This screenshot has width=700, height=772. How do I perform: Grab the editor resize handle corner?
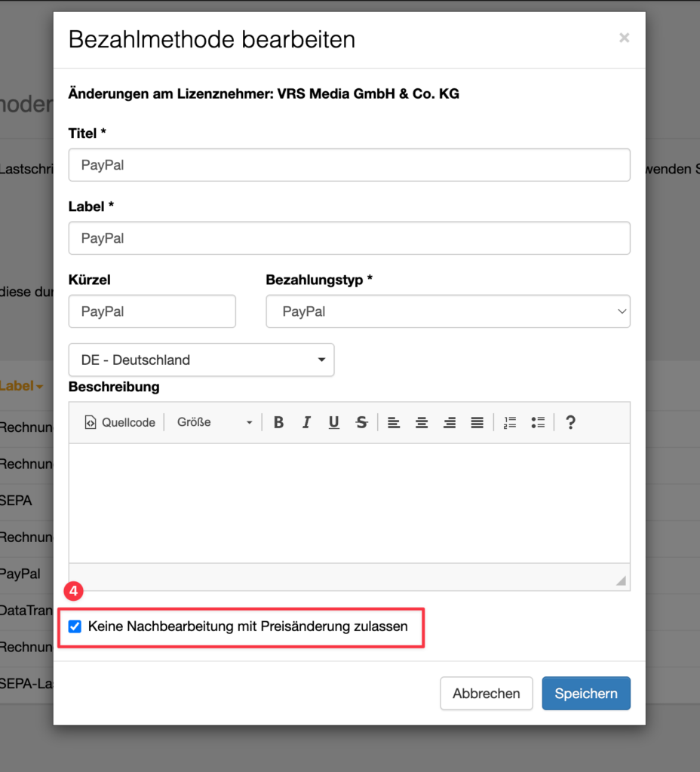click(x=621, y=581)
